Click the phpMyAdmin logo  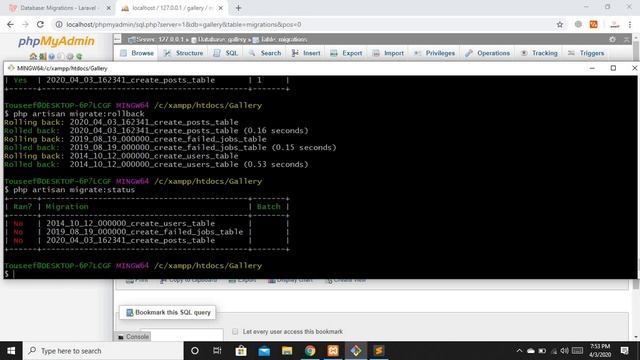[x=56, y=41]
